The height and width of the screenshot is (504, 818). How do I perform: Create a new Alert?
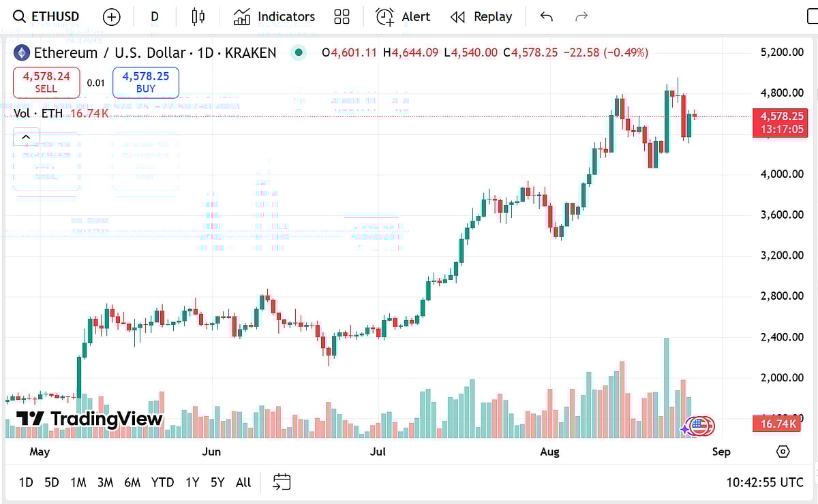(x=402, y=16)
